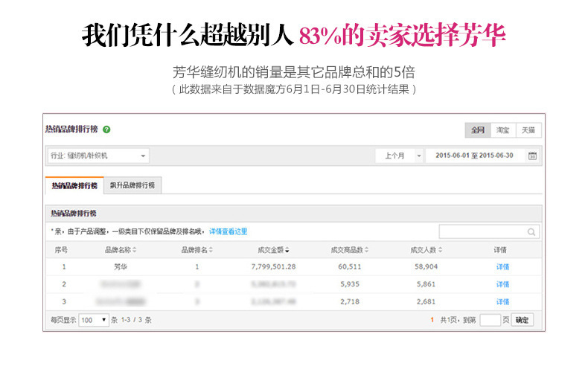Click the subtitle 芳华缝纫机的销量是其它品牌总和的5倍
Viewport: 588px width, 378px height.
294,72
